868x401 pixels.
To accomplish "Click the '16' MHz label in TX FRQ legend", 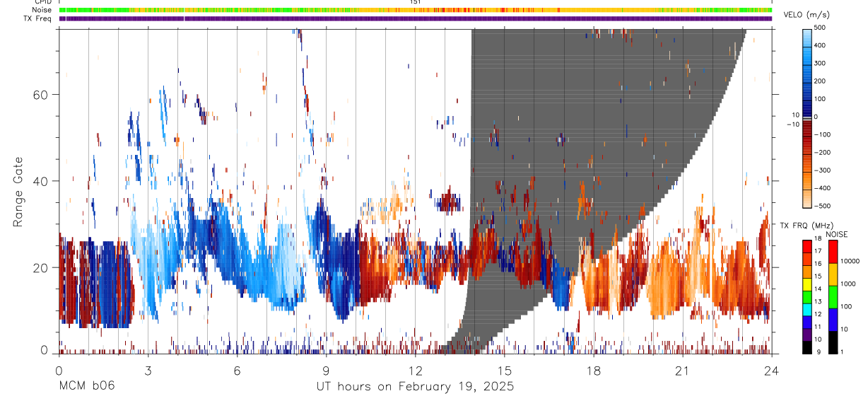I will pos(818,265).
